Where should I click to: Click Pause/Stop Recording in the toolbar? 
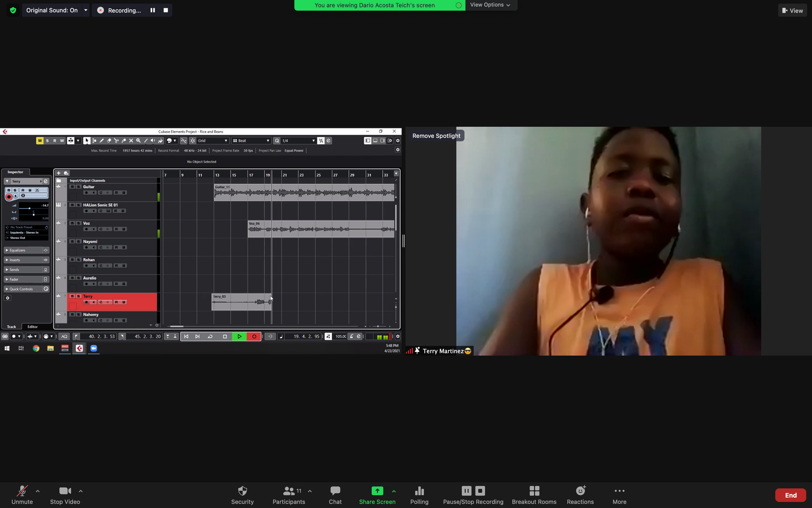[x=473, y=495]
